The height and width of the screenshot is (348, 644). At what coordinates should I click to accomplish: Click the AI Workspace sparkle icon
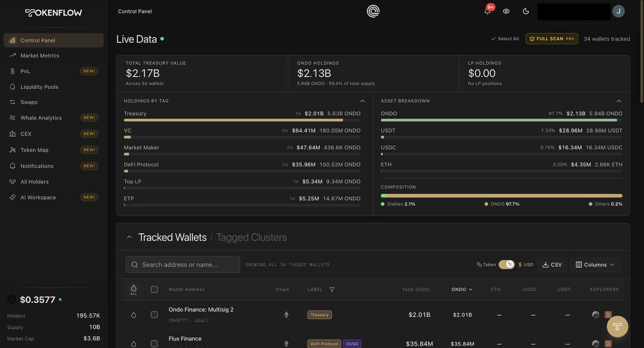[x=13, y=197]
